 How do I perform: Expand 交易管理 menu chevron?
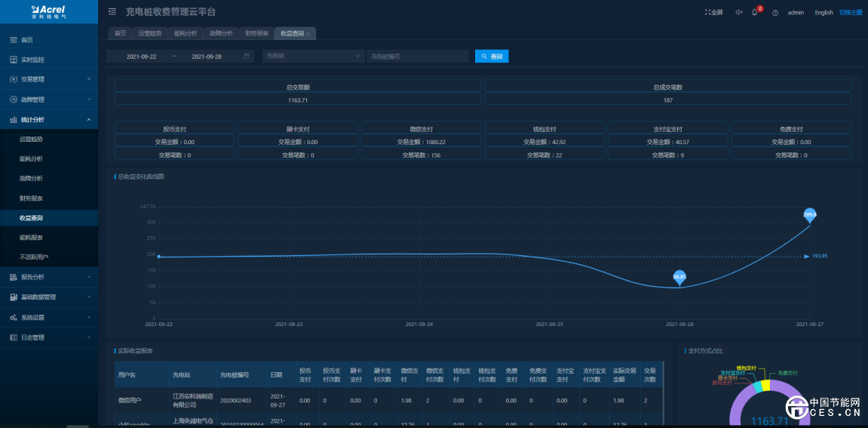pyautogui.click(x=88, y=79)
